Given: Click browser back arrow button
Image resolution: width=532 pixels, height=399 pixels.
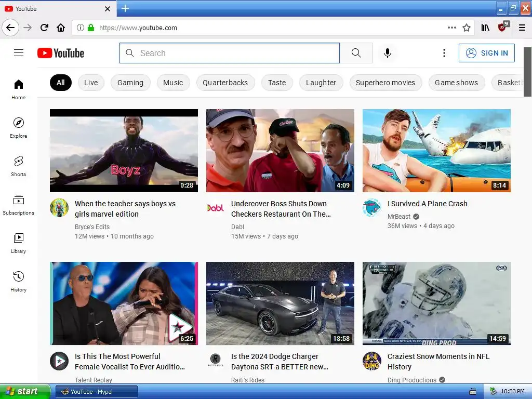Looking at the screenshot, I should point(10,28).
